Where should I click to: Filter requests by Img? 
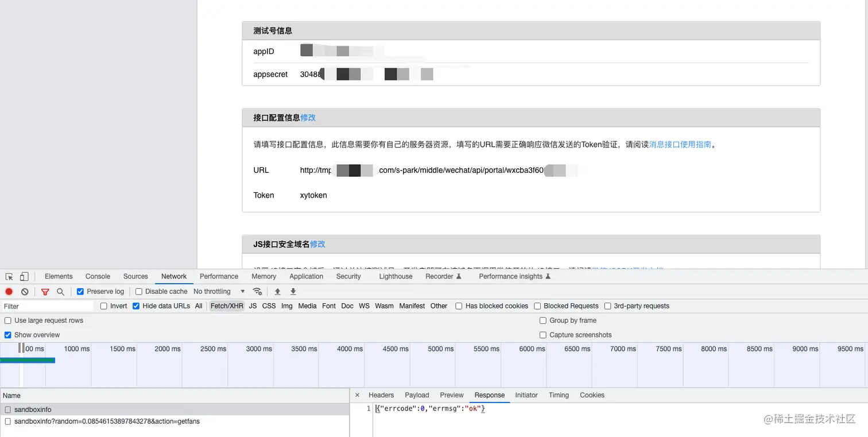coord(287,306)
